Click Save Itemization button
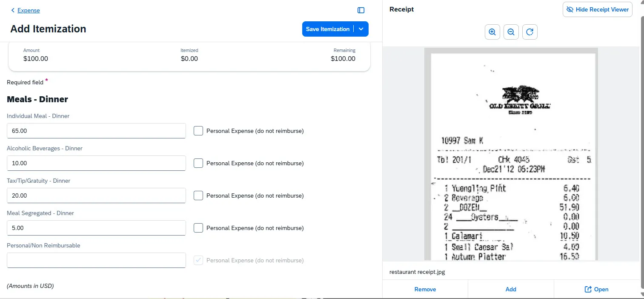Viewport: 644px width, 299px height. [x=328, y=29]
